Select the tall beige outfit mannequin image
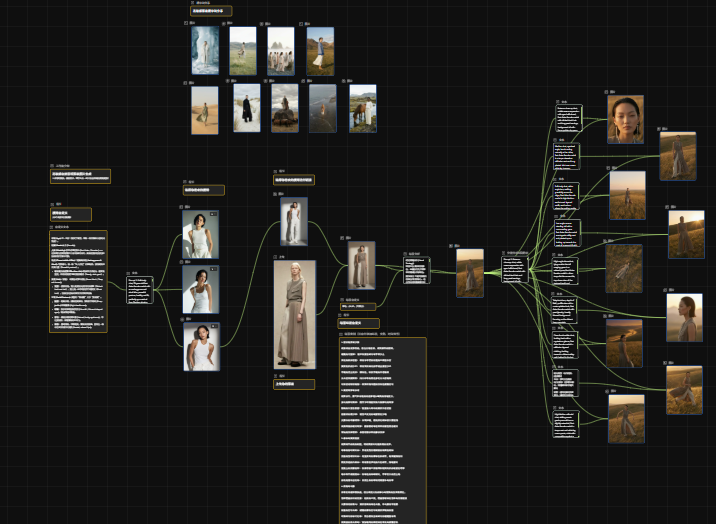 tap(294, 314)
